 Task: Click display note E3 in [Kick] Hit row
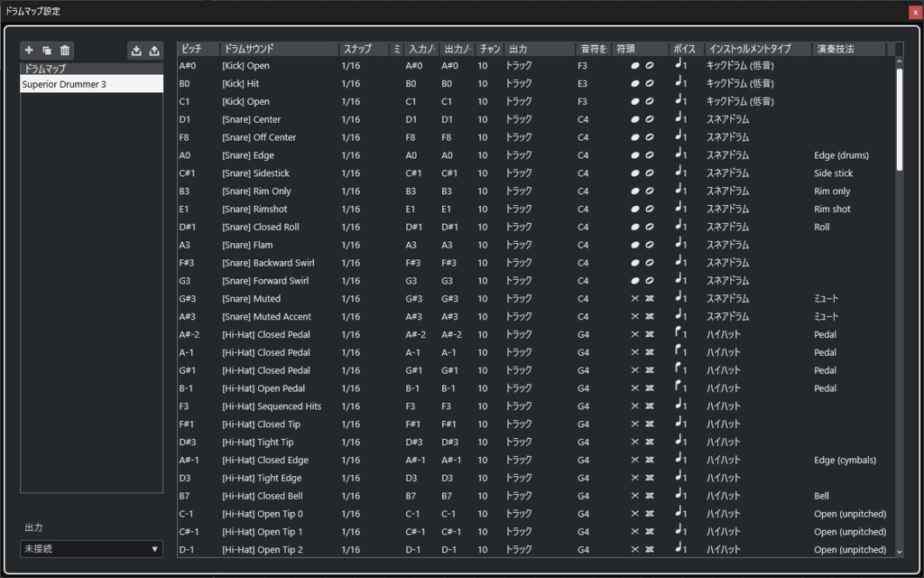click(x=582, y=84)
